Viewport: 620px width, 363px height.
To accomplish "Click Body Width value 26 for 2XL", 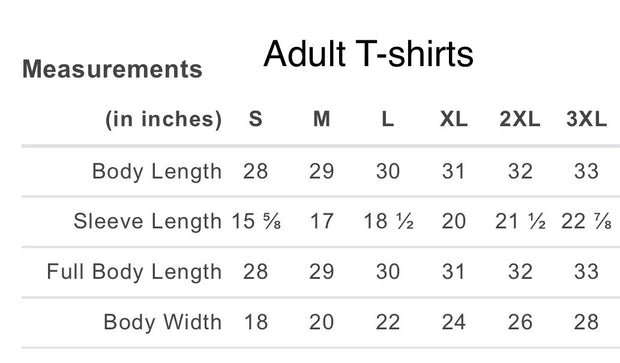I will click(520, 321).
